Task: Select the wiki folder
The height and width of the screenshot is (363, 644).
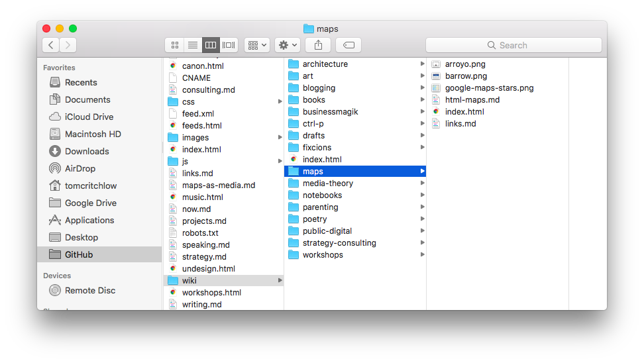Action: tap(223, 280)
